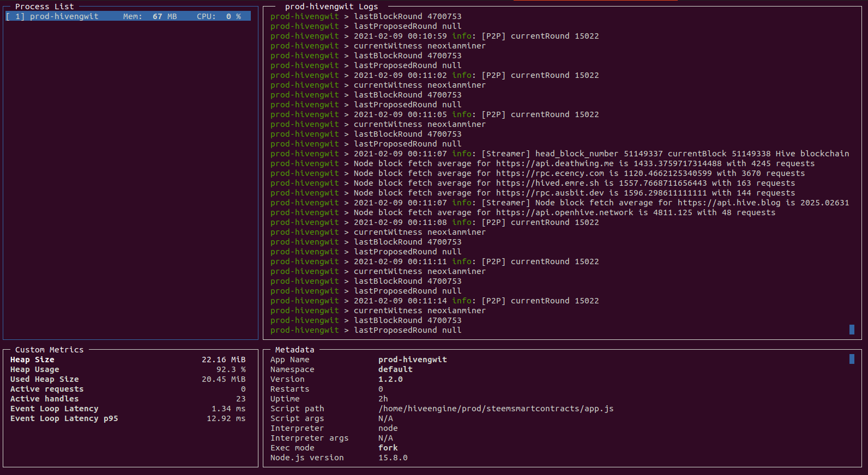Click the api.openhive.network URL in logs
The width and height of the screenshot is (868, 475).
coord(564,212)
